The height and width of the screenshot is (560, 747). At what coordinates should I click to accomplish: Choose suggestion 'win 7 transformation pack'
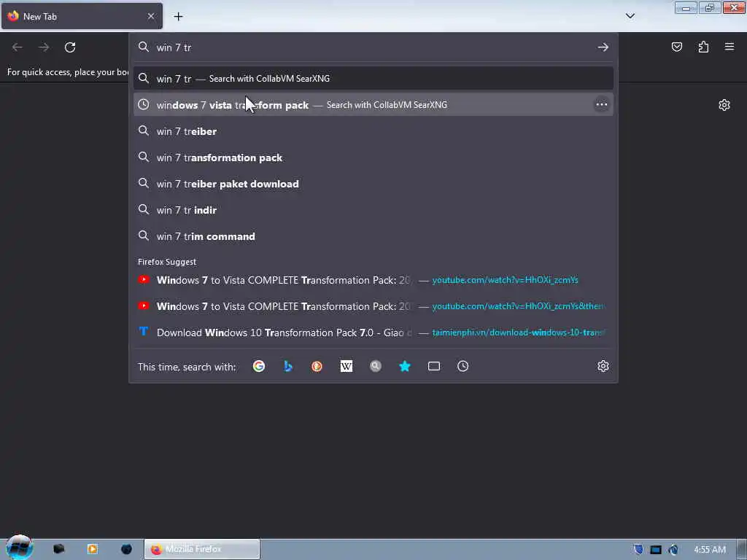point(373,157)
